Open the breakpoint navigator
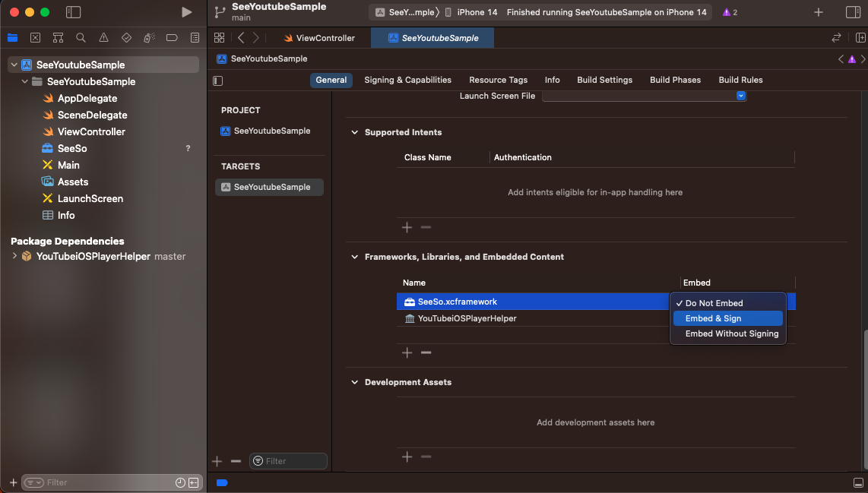The image size is (868, 493). tap(172, 38)
